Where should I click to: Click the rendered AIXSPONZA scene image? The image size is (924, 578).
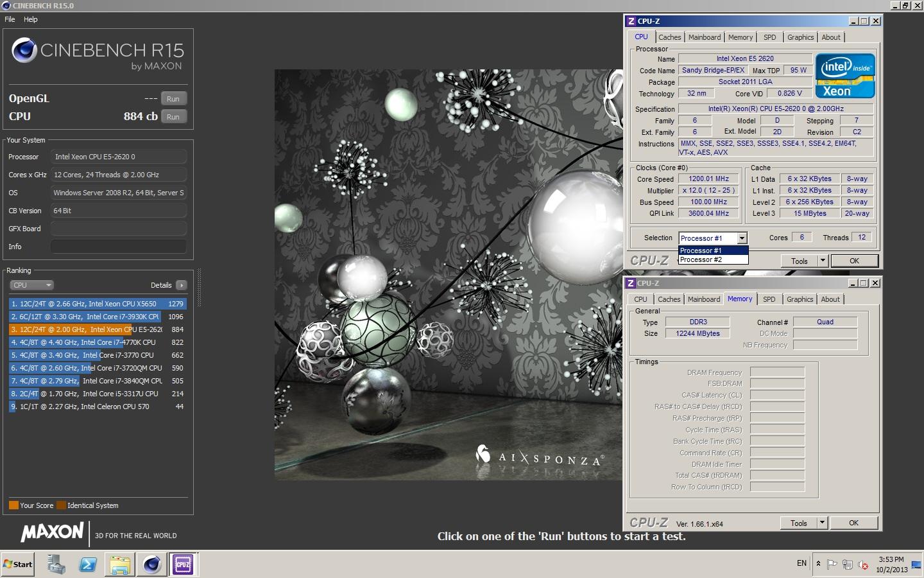[x=449, y=275]
